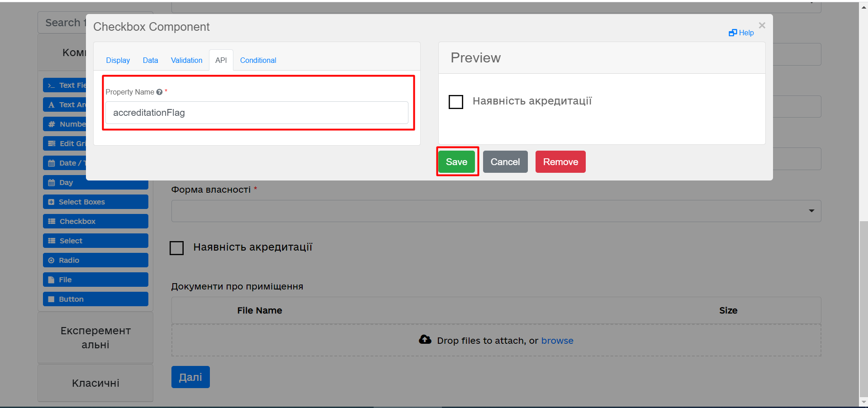868x408 pixels.
Task: Open the Validation tab
Action: click(186, 60)
